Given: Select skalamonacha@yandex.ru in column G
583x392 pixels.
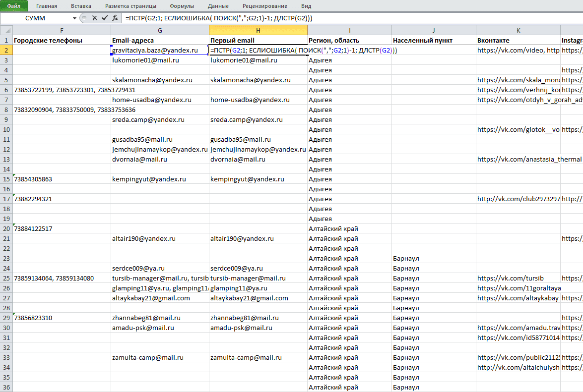Looking at the screenshot, I should 160,80.
